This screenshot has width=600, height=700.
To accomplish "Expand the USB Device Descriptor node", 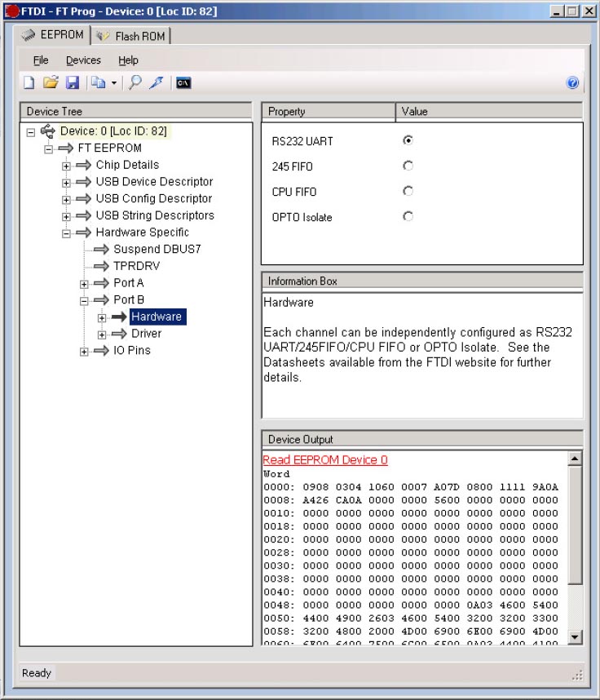I will 66,183.
